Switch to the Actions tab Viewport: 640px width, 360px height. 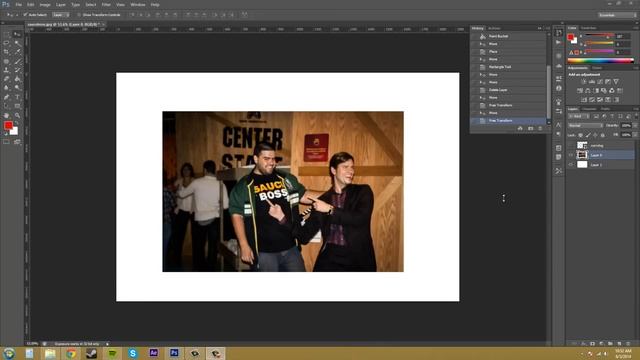(x=494, y=28)
